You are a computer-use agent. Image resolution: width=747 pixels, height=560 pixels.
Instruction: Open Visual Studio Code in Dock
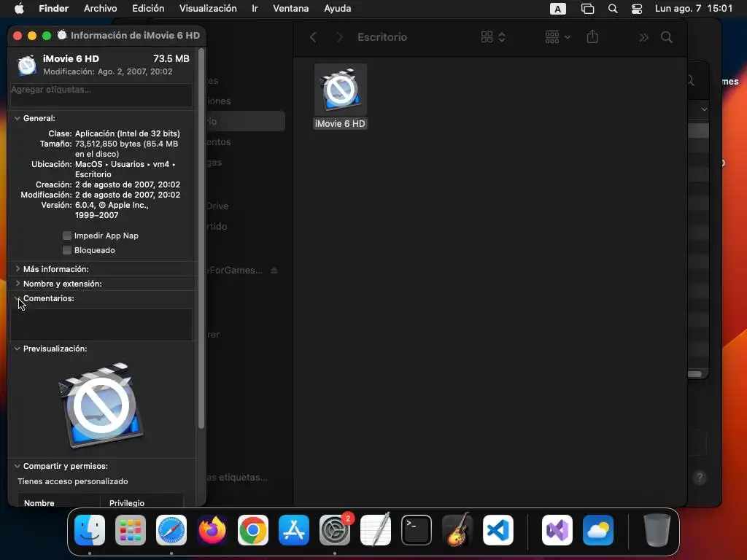click(x=498, y=530)
